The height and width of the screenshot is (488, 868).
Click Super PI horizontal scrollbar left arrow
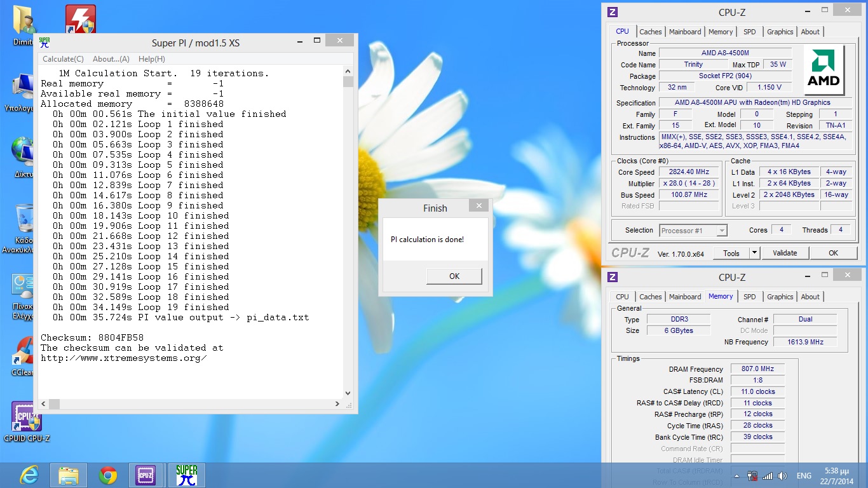point(44,404)
